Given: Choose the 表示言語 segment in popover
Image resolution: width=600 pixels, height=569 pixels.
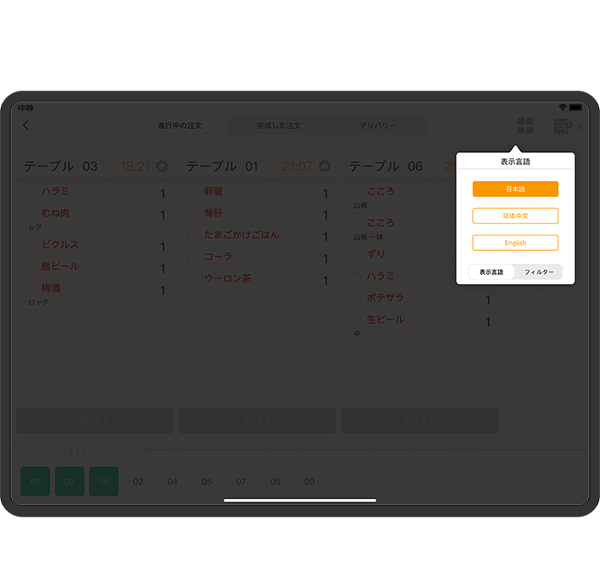Looking at the screenshot, I should [x=491, y=272].
